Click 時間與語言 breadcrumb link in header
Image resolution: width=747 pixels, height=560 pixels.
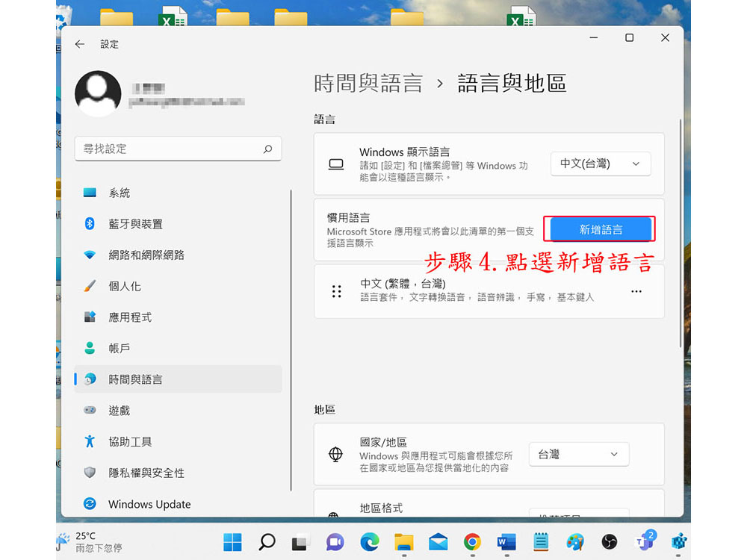[368, 84]
